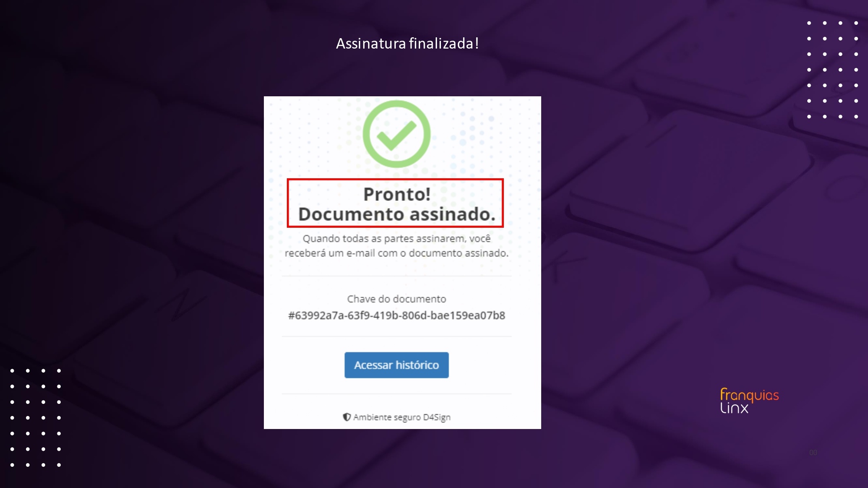Click the word franquias in the logo
This screenshot has width=868, height=488.
tap(750, 395)
